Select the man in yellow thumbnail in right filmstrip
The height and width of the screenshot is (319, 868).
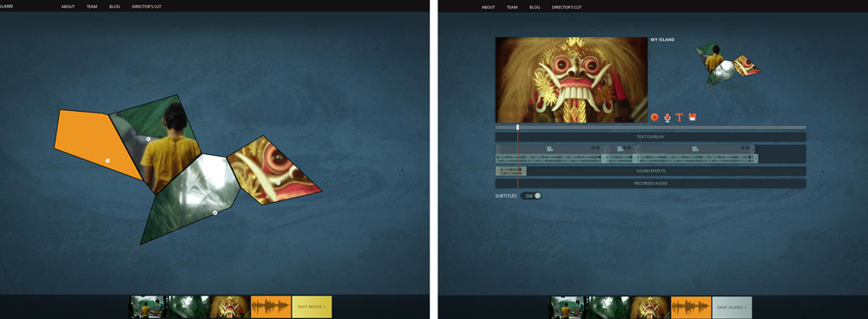pyautogui.click(x=568, y=307)
